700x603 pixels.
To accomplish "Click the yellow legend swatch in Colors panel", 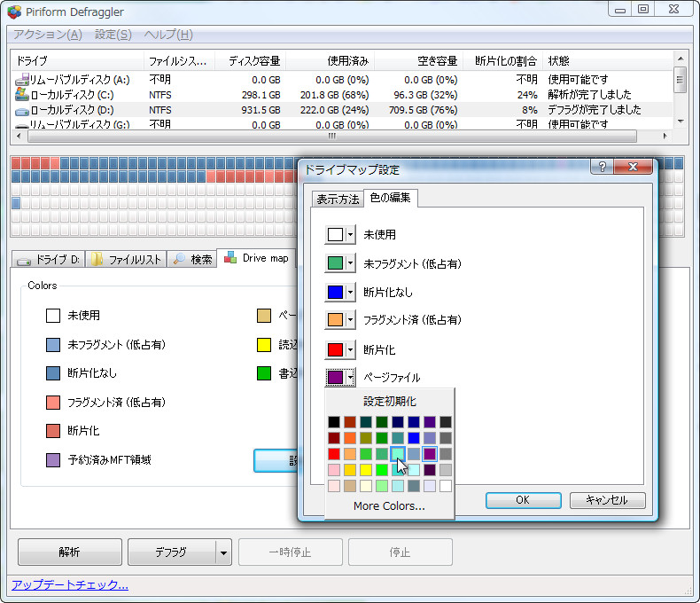I will (x=264, y=345).
